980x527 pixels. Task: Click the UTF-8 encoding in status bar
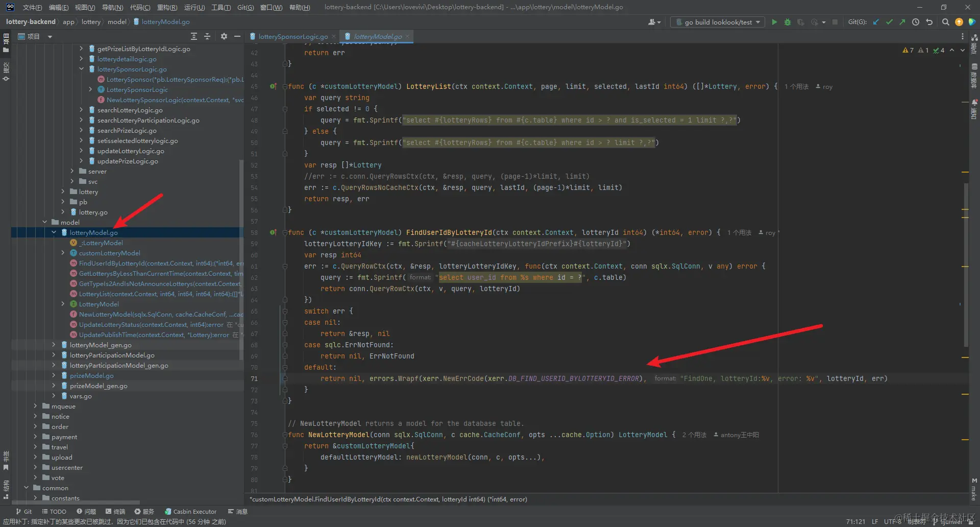click(892, 521)
